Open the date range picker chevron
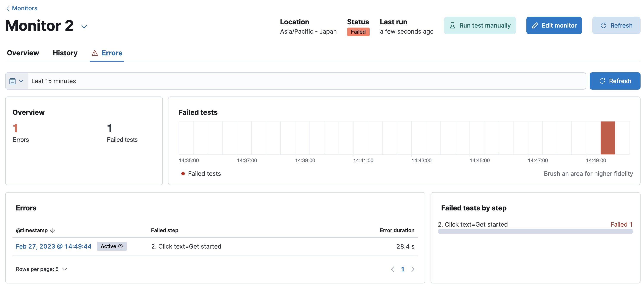 click(x=21, y=81)
